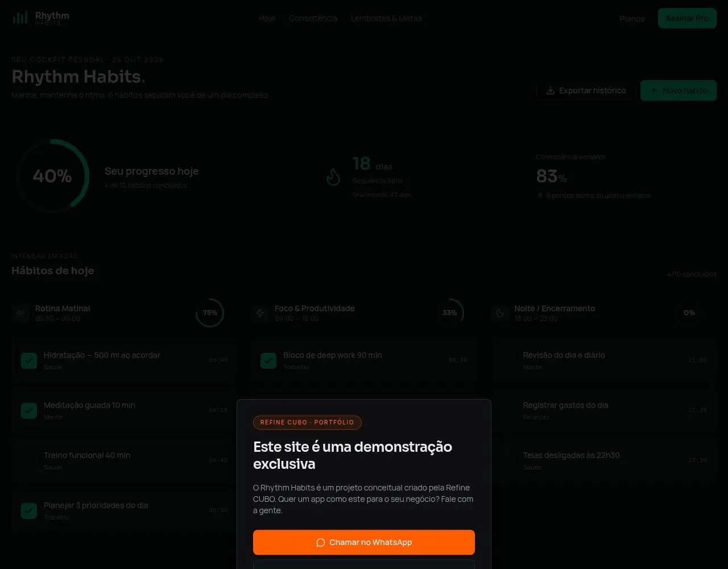Click the '18 dias' streak value
Viewport: 728px width, 569px height.
(373, 164)
